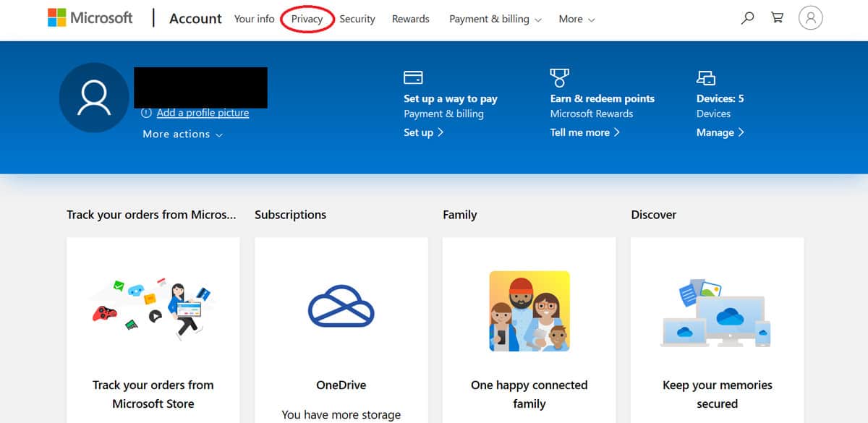Click Add a profile picture link
868x423 pixels.
[203, 113]
